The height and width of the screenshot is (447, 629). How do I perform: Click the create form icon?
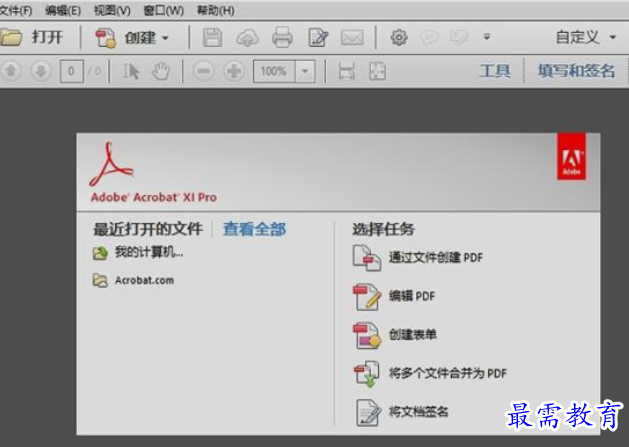(367, 335)
